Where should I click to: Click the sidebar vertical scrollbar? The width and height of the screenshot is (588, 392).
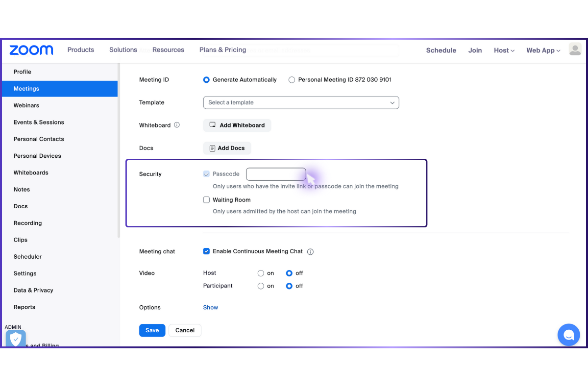tap(119, 151)
